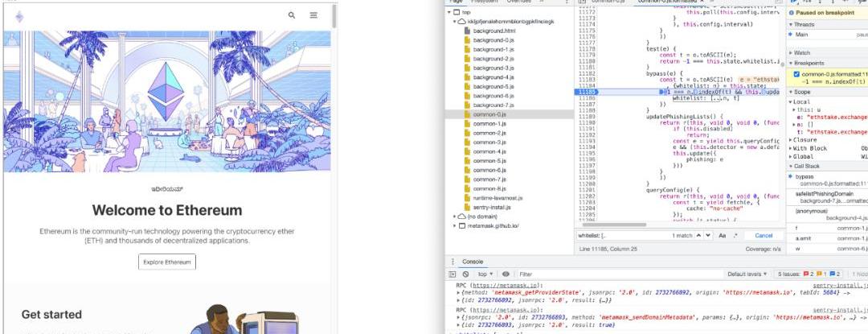Image resolution: width=868 pixels, height=334 pixels.
Task: Open the search icon on Ethereum site
Action: [x=291, y=15]
